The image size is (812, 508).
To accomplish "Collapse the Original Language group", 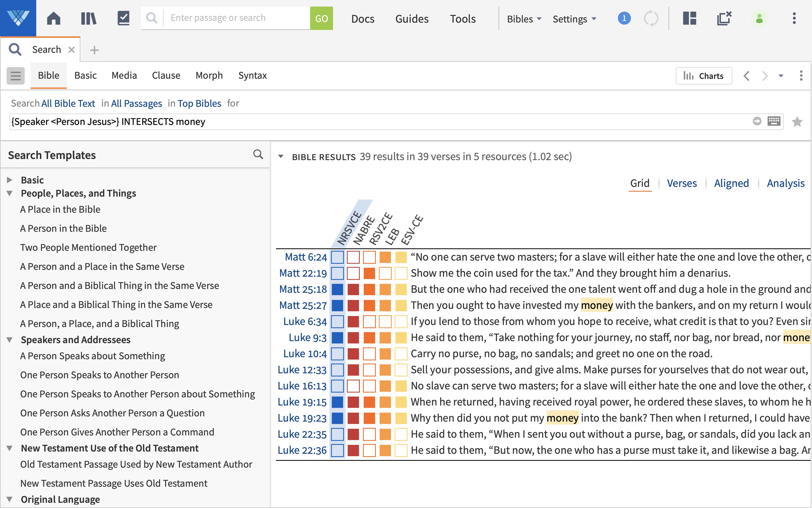I will click(10, 499).
